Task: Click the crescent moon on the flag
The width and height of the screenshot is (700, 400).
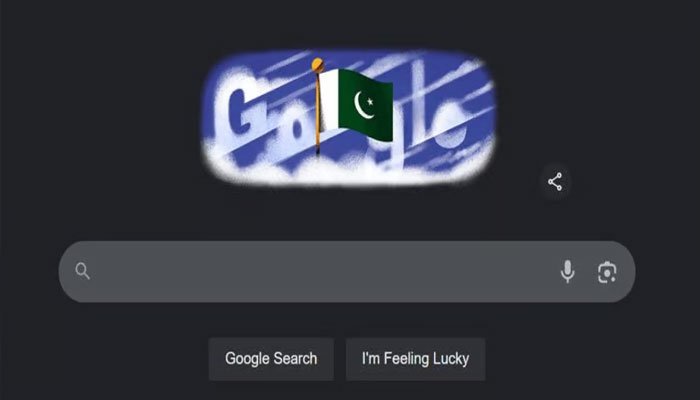Action: (x=362, y=105)
